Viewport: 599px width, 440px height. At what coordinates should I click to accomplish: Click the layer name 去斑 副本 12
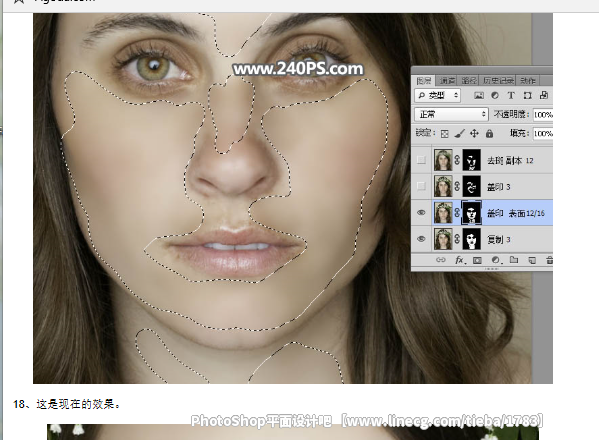click(x=510, y=160)
